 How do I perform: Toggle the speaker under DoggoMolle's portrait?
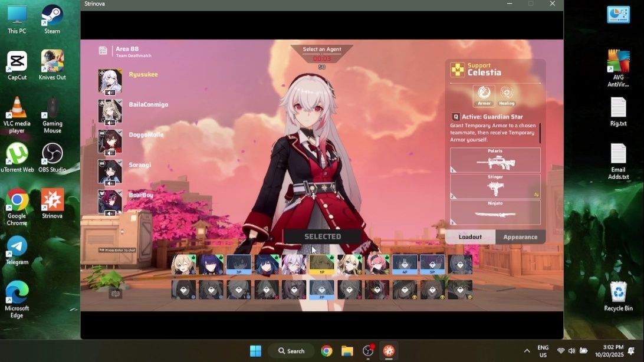tap(110, 153)
